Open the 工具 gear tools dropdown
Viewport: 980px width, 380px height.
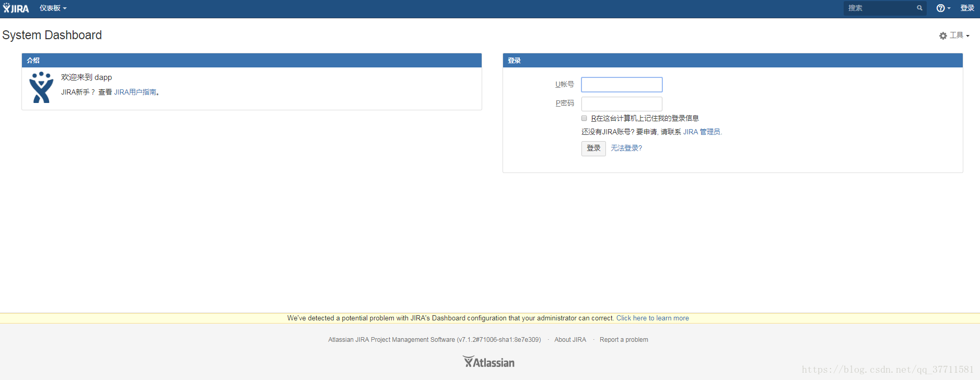(954, 36)
